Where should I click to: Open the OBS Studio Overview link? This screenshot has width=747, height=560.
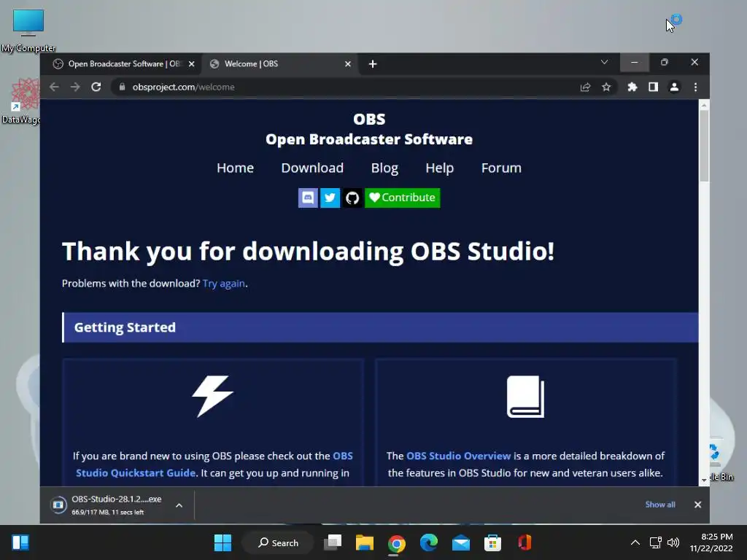click(458, 456)
